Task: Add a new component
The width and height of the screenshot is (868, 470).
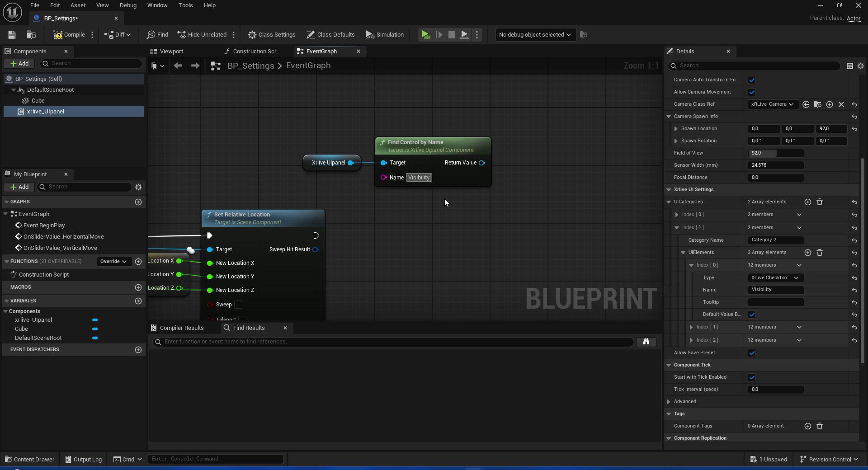Action: tap(19, 64)
